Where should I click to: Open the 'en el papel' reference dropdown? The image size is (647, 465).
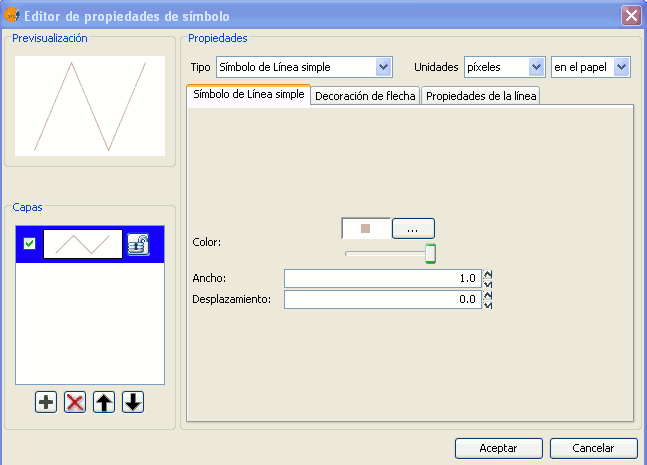pos(590,67)
